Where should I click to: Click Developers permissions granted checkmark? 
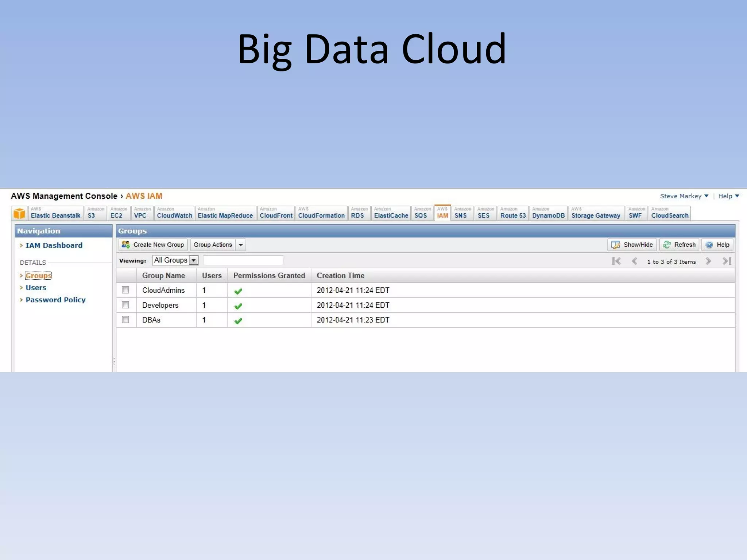(238, 306)
